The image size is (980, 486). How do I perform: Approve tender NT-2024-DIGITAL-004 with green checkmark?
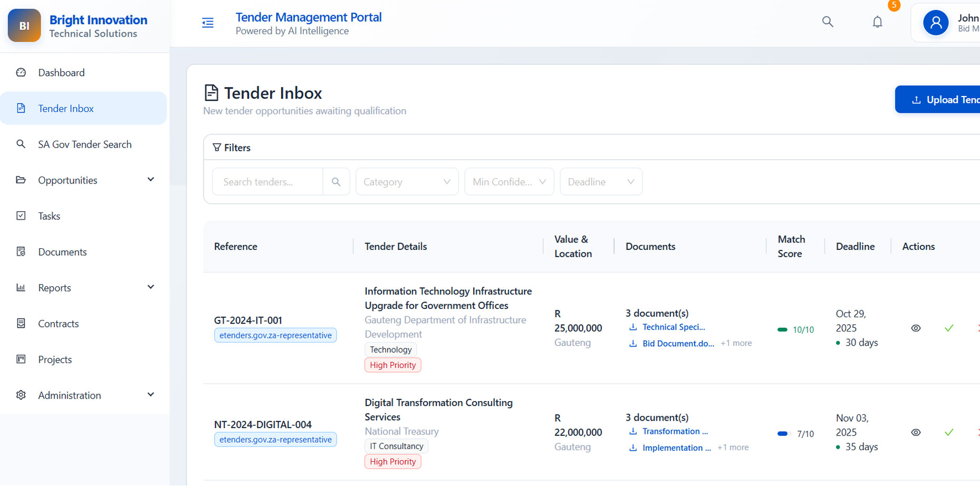(x=948, y=433)
